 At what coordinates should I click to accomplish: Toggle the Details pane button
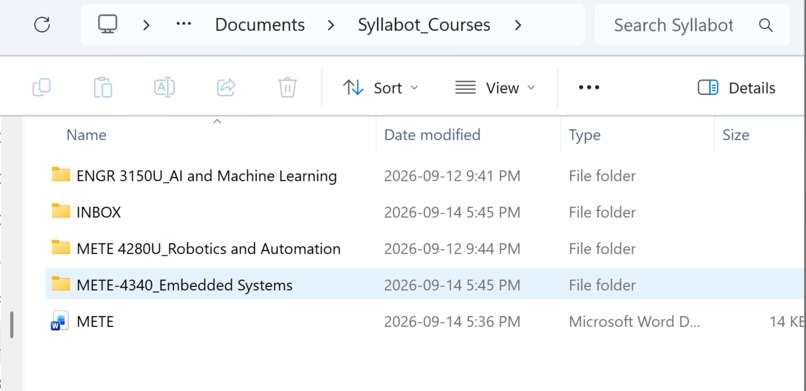click(736, 88)
